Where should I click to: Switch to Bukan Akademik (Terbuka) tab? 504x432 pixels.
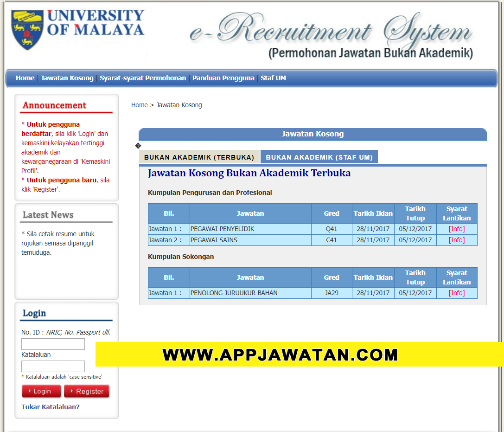coord(199,157)
